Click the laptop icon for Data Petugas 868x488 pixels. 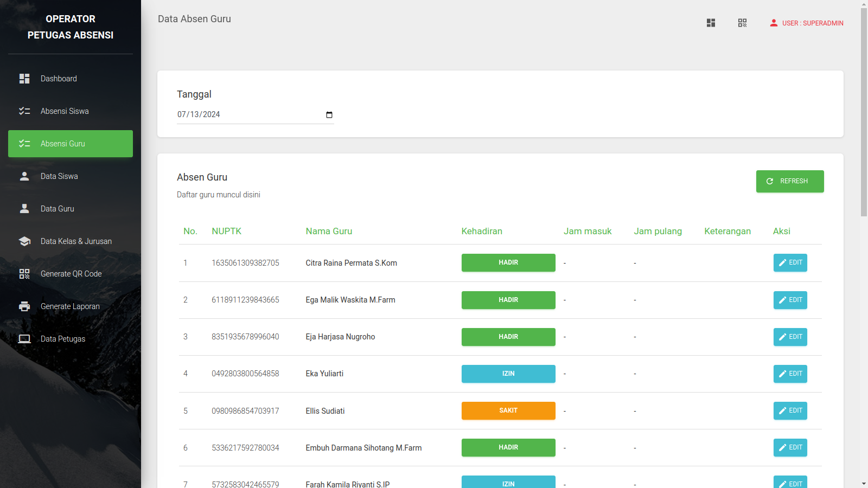tap(24, 339)
